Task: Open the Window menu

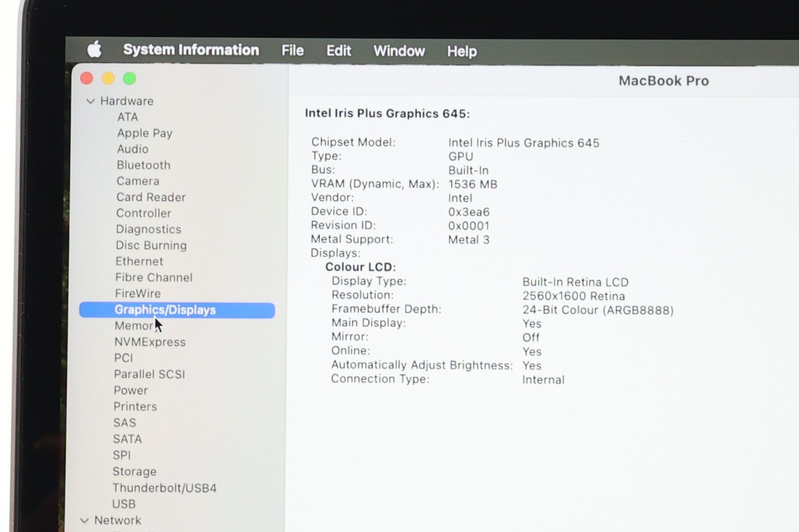Action: [x=399, y=51]
